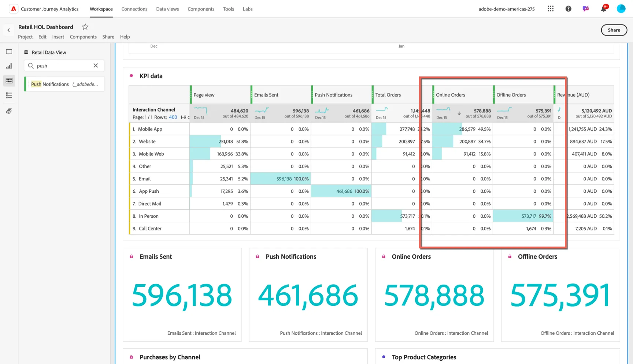Viewport: 633px width, 364px height.
Task: Click the Purchases by Channel lock icon
Action: (131, 357)
